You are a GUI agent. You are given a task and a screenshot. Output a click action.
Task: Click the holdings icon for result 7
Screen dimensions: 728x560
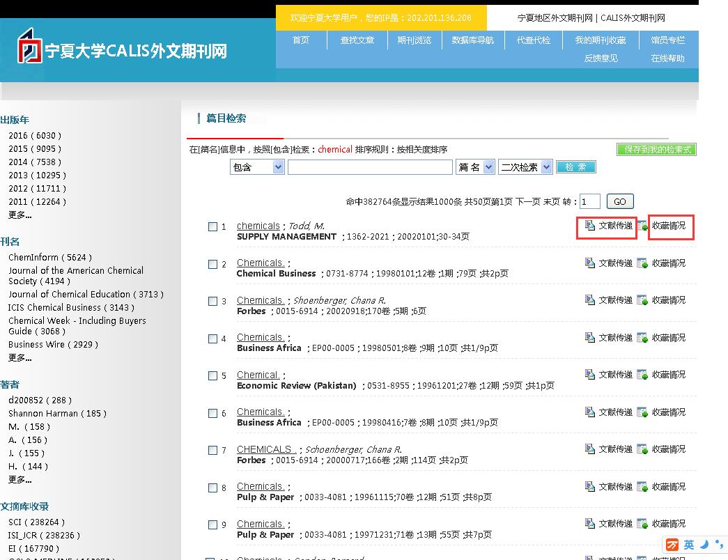642,449
